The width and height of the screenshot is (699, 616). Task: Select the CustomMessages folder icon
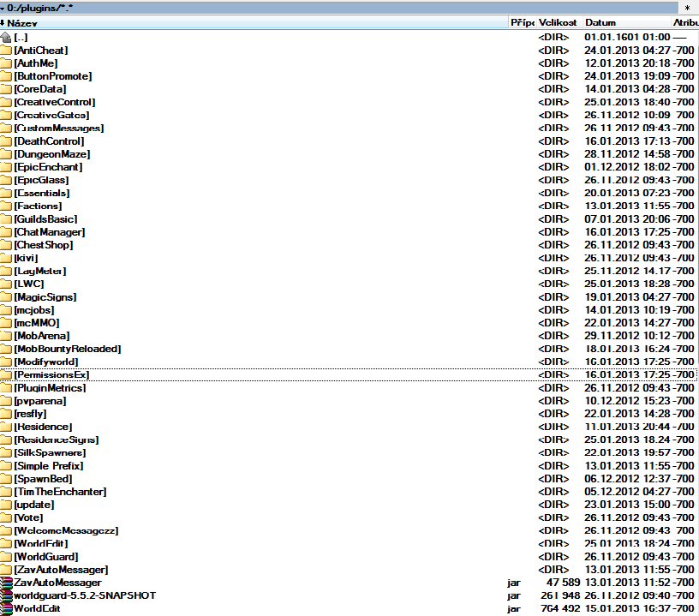6,129
